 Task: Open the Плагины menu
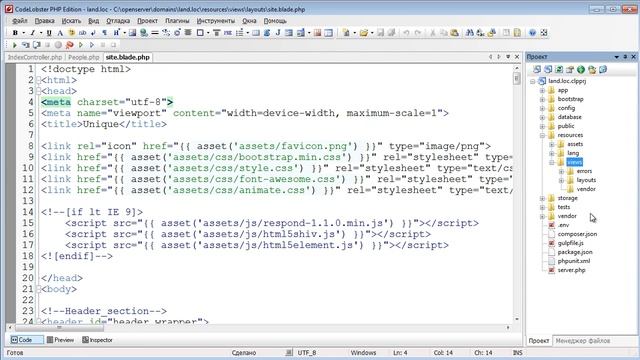coord(177,21)
